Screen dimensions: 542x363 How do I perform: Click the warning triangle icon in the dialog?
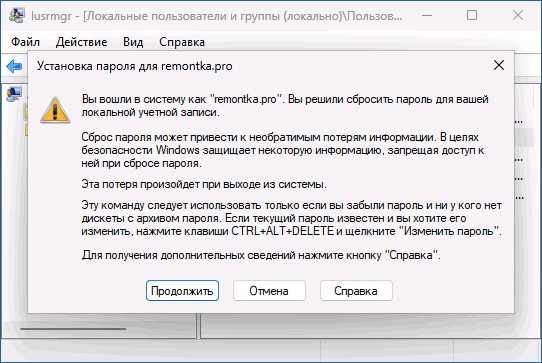55,111
